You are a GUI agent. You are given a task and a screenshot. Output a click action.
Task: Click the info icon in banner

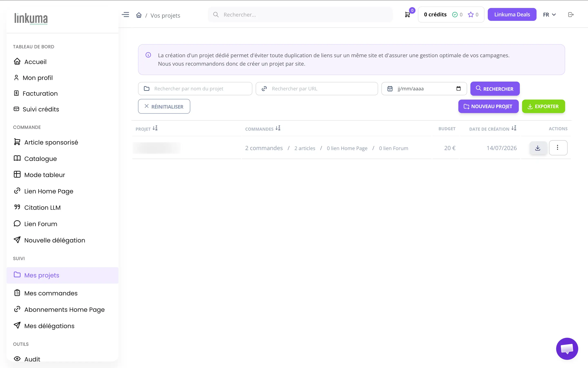(148, 55)
